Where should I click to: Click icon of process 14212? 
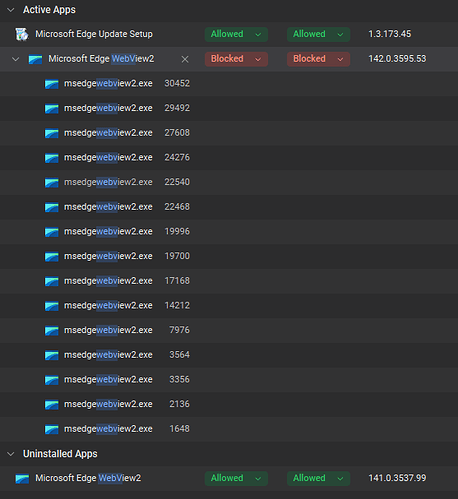click(52, 306)
